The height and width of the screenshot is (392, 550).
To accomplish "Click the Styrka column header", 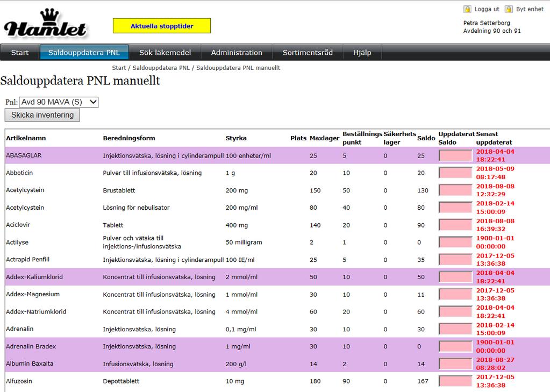I will click(236, 138).
